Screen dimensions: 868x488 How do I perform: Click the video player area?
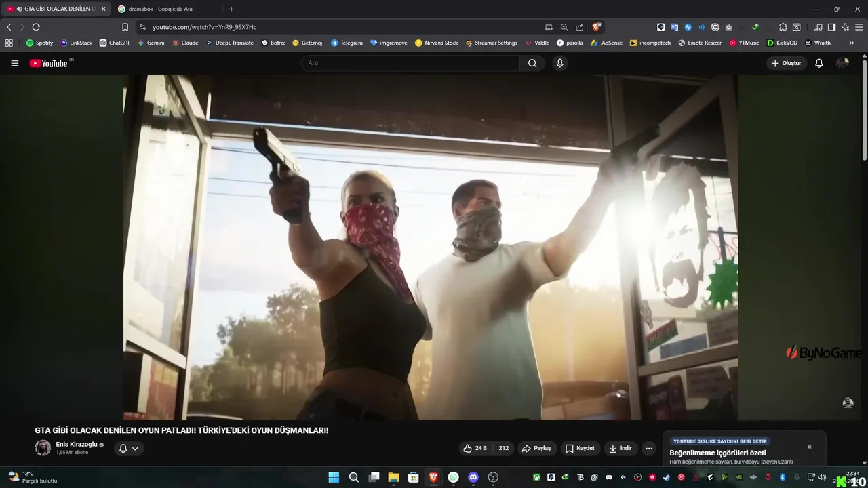click(431, 247)
